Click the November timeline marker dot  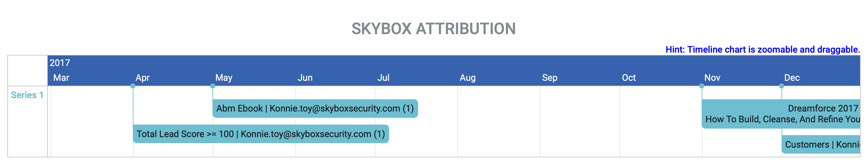click(x=702, y=86)
